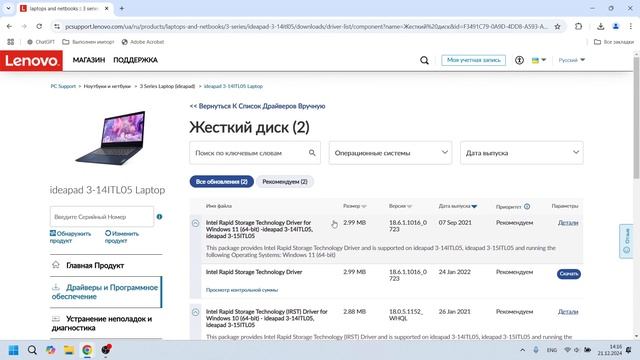The width and height of the screenshot is (640, 360).
Task: Click the address bar URL
Action: [306, 27]
